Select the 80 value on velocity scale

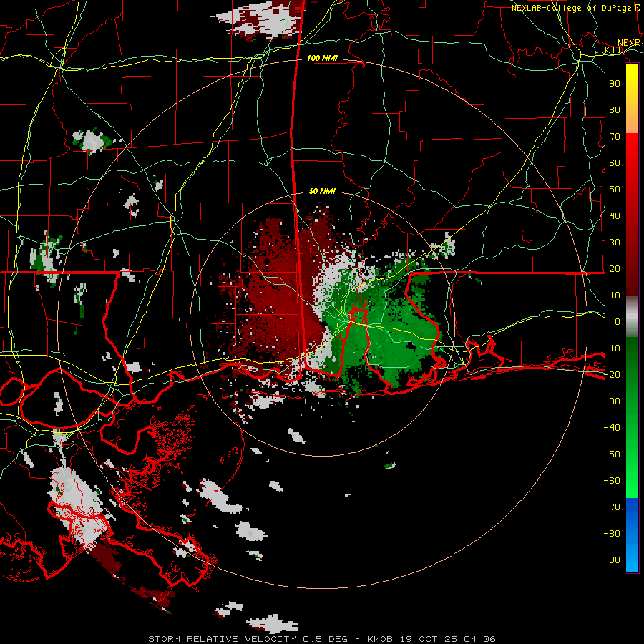pyautogui.click(x=615, y=109)
